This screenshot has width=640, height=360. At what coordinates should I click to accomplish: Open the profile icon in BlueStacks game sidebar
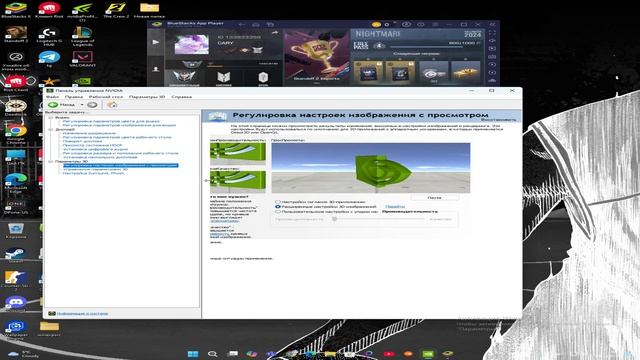(x=156, y=69)
